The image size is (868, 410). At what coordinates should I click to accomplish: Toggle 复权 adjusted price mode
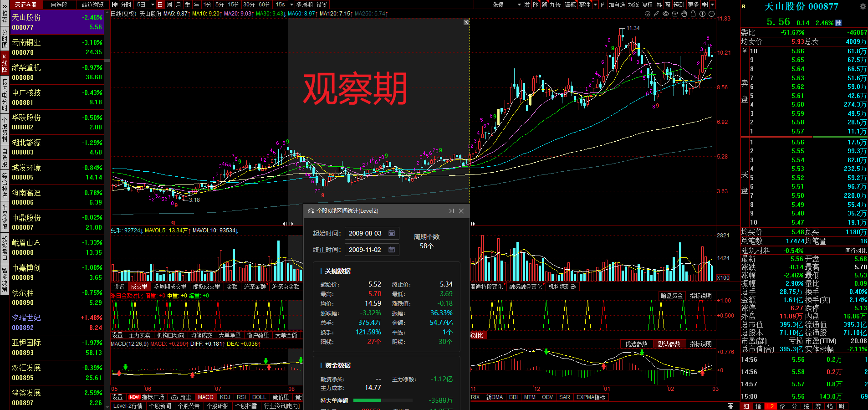(x=647, y=5)
